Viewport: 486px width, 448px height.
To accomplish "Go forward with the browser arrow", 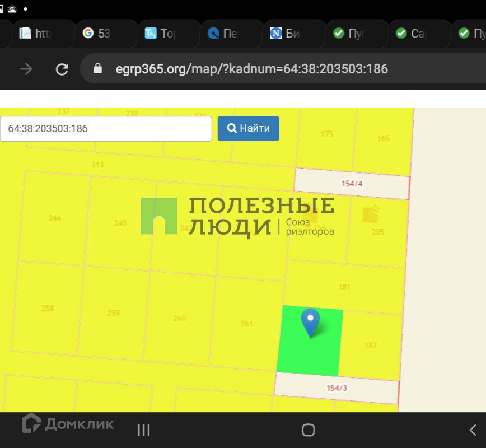I will (26, 69).
